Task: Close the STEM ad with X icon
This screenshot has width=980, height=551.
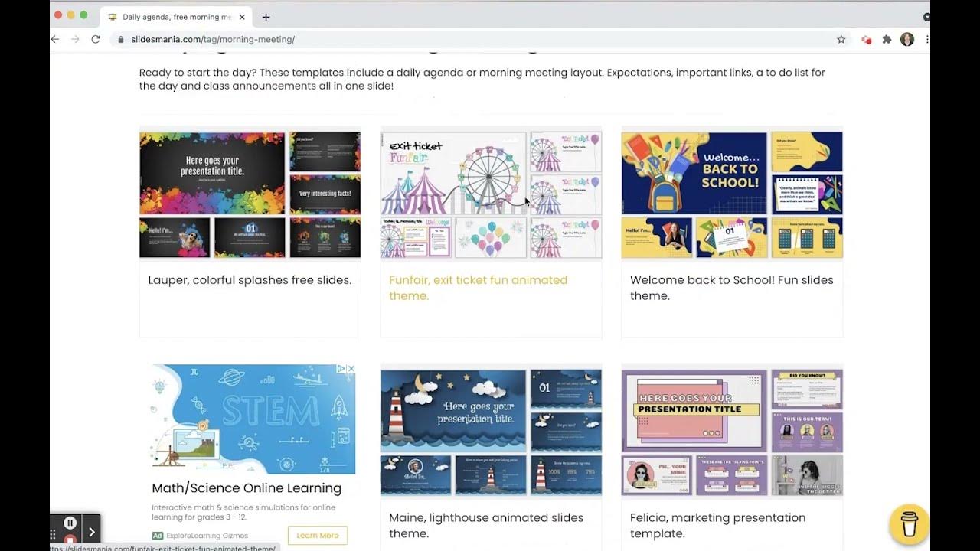Action: tap(351, 369)
